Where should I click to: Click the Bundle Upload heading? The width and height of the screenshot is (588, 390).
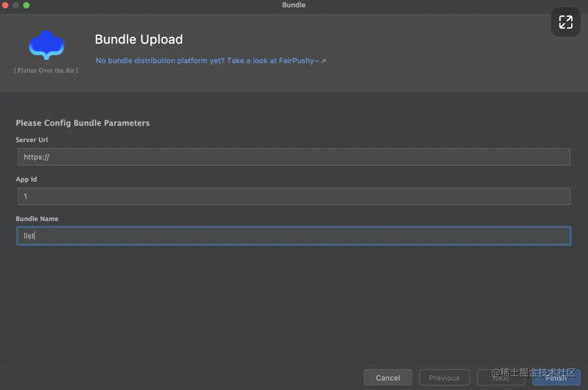(x=139, y=39)
